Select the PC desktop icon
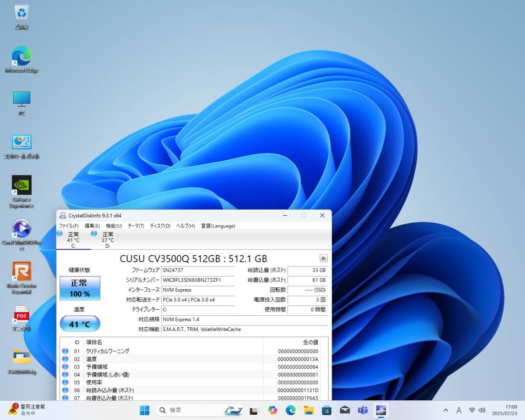 click(21, 103)
